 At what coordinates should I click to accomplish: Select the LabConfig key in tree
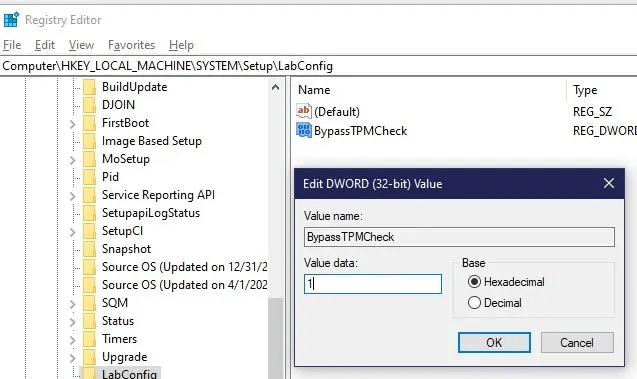pyautogui.click(x=129, y=374)
